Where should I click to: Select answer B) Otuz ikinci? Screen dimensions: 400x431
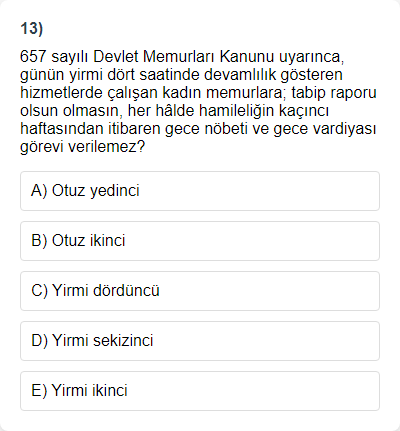pyautogui.click(x=200, y=241)
